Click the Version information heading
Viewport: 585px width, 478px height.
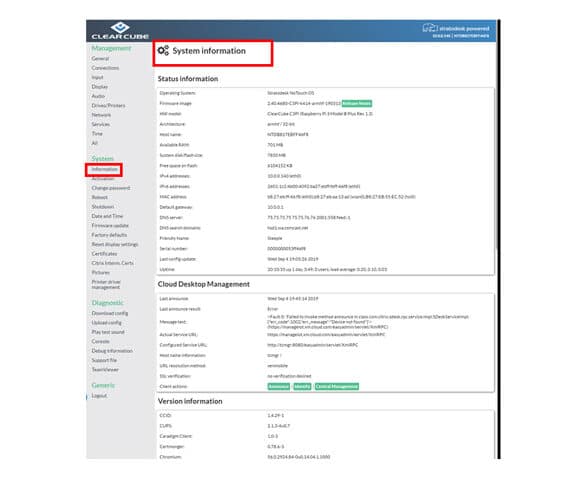point(190,402)
